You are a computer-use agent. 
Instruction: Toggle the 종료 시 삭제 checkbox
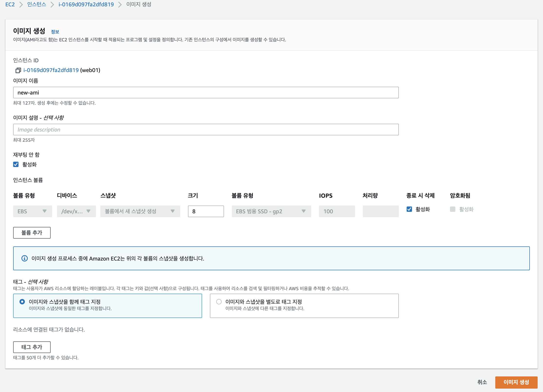[409, 209]
